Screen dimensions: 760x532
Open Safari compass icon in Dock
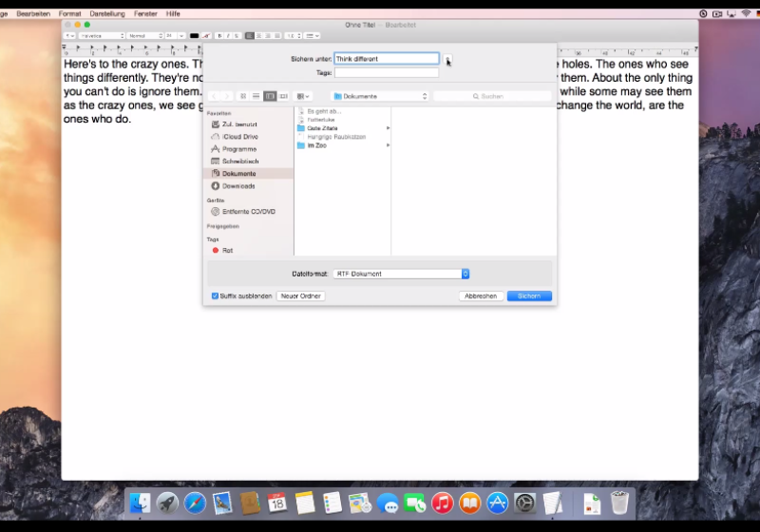(x=195, y=503)
